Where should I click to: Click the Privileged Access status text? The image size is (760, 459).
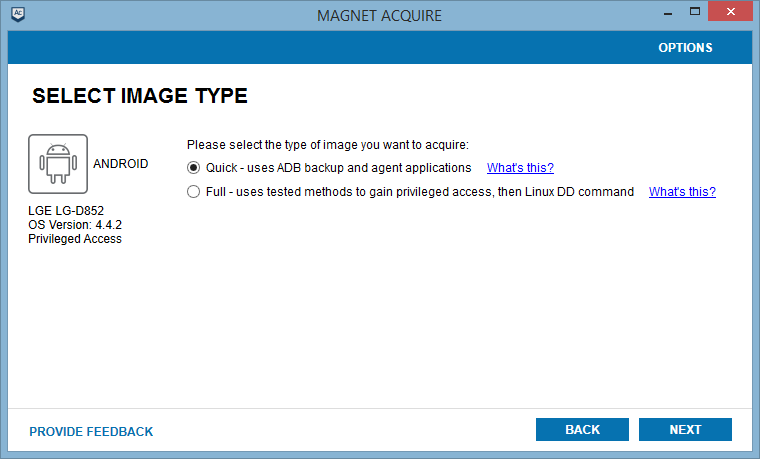75,239
